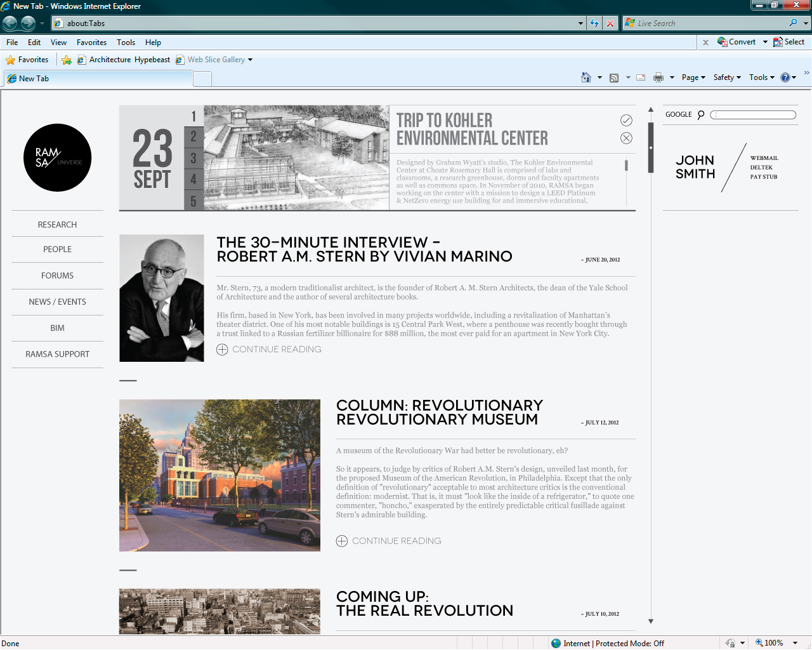Open the address bar dropdown arrow
Image resolution: width=812 pixels, height=650 pixels.
click(x=580, y=23)
